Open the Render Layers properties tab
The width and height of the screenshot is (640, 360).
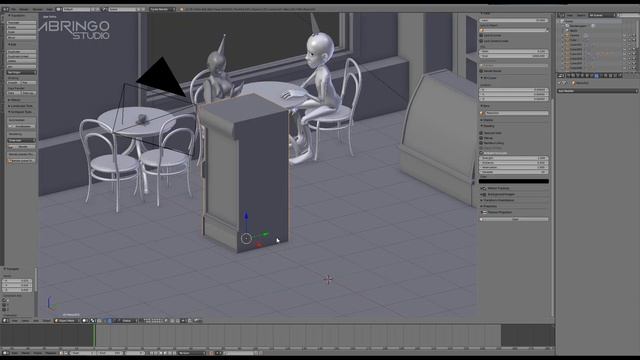[x=573, y=76]
